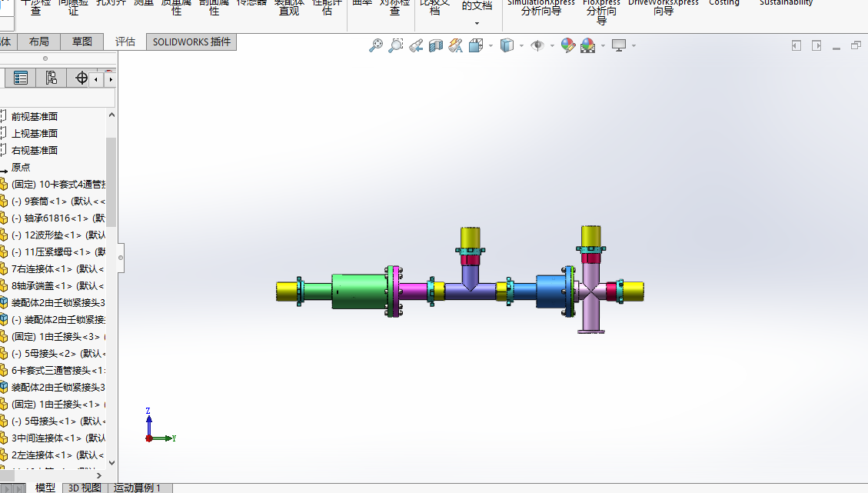
Task: Open the 3D 视图 bottom tab
Action: (x=85, y=488)
